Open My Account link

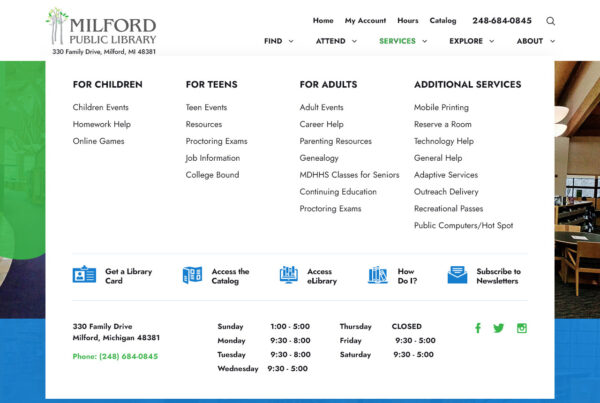365,21
